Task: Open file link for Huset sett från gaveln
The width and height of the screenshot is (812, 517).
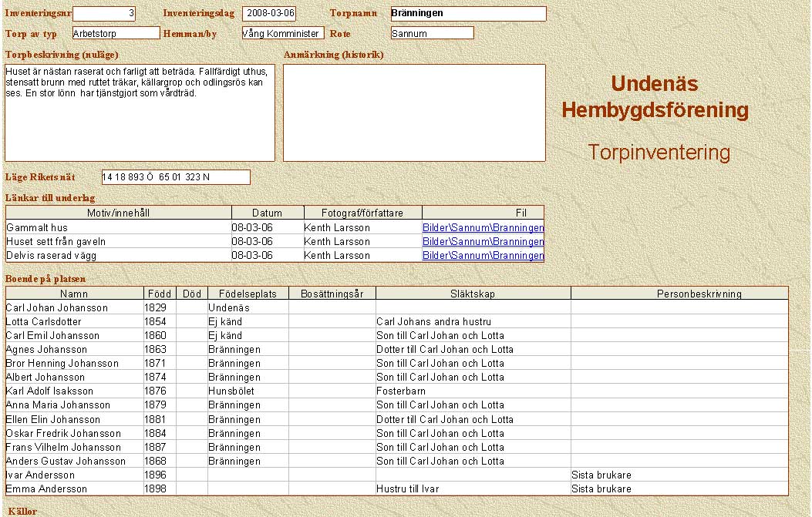Action: (x=483, y=242)
